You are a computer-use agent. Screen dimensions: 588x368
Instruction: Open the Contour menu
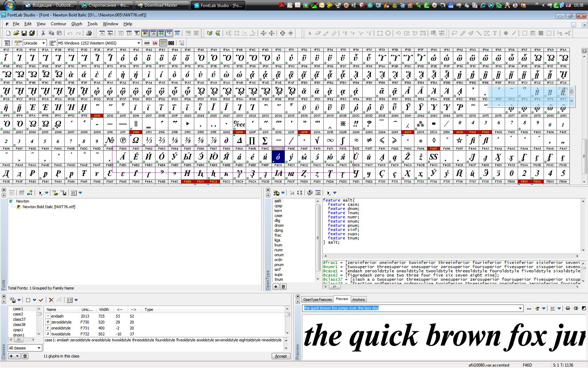pyautogui.click(x=58, y=24)
